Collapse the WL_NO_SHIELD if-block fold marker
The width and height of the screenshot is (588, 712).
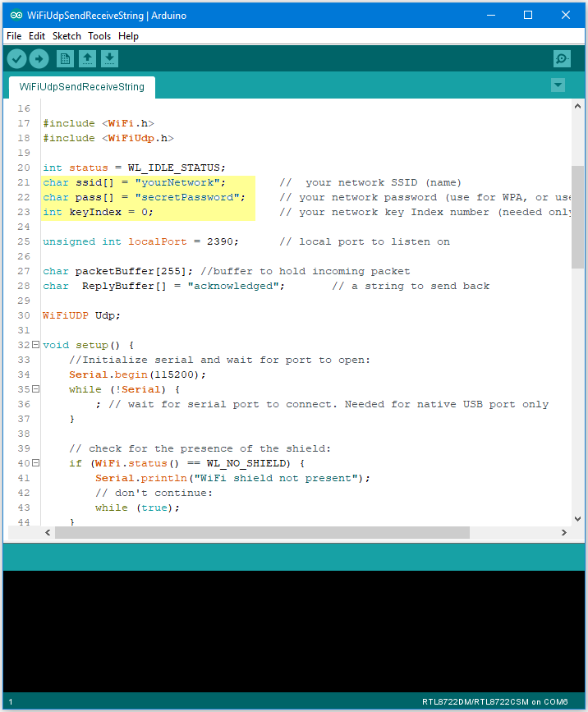point(35,463)
